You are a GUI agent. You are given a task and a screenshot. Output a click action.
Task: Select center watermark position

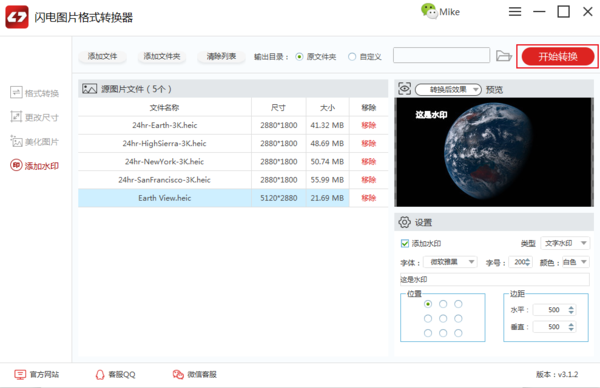(x=443, y=318)
